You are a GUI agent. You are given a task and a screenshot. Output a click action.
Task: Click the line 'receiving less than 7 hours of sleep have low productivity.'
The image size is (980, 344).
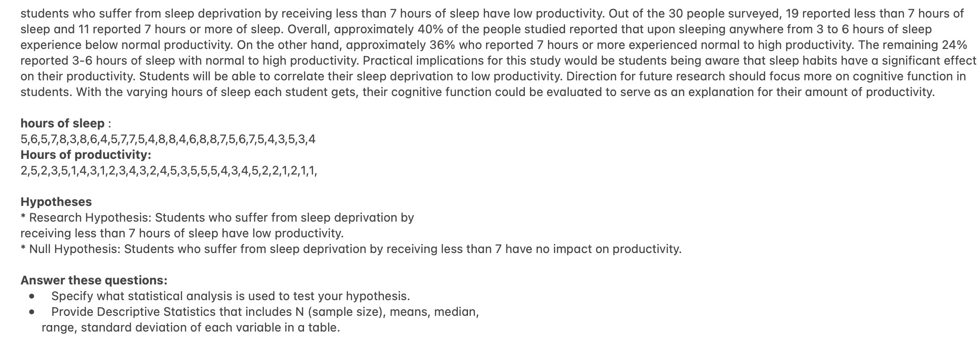click(182, 233)
